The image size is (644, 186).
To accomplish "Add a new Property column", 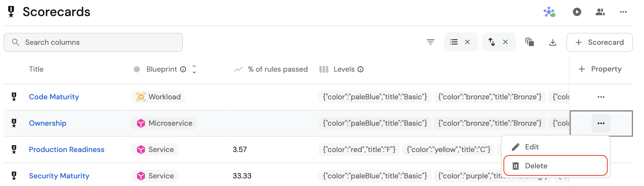I will coord(600,69).
